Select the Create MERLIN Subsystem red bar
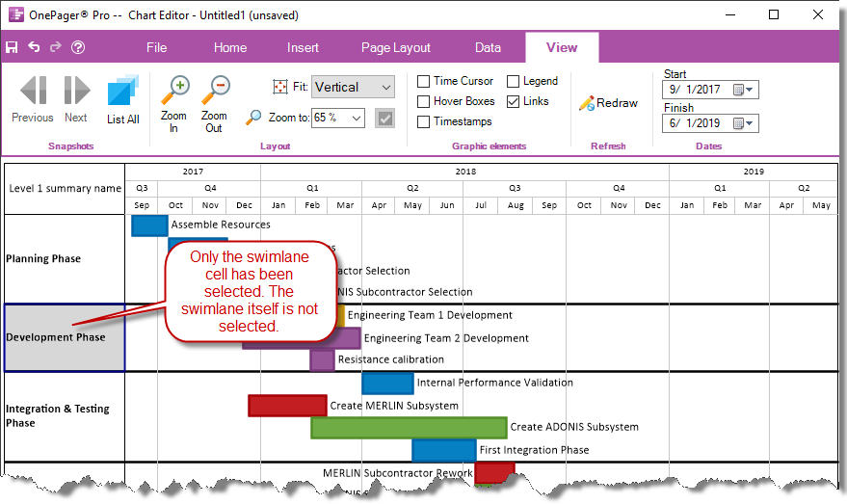The height and width of the screenshot is (504, 847). pyautogui.click(x=287, y=406)
